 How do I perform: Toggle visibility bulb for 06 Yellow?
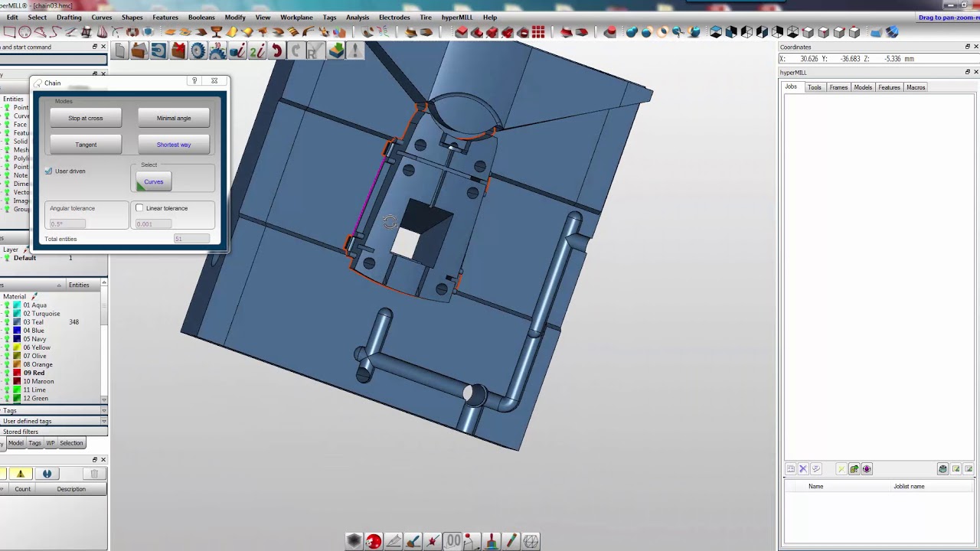pyautogui.click(x=8, y=347)
